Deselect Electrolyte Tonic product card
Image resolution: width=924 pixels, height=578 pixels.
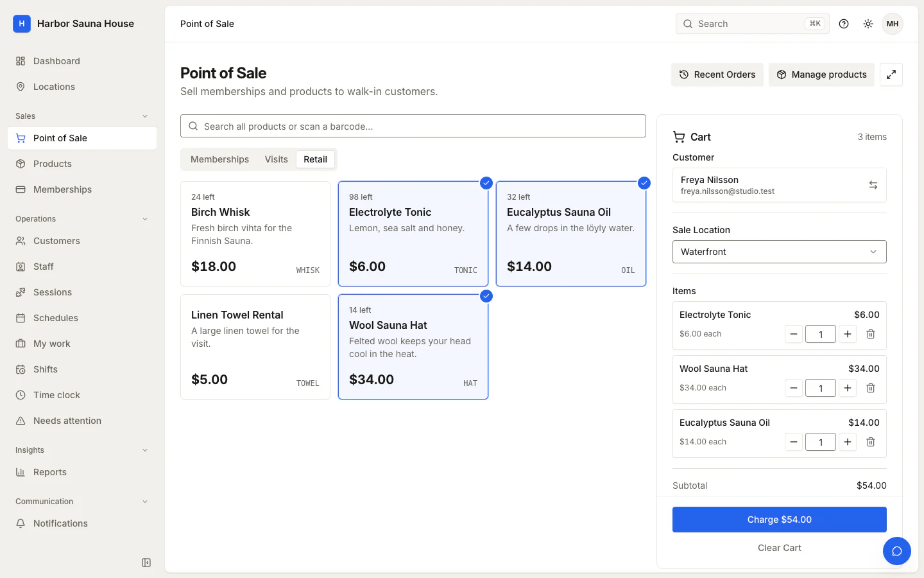413,234
